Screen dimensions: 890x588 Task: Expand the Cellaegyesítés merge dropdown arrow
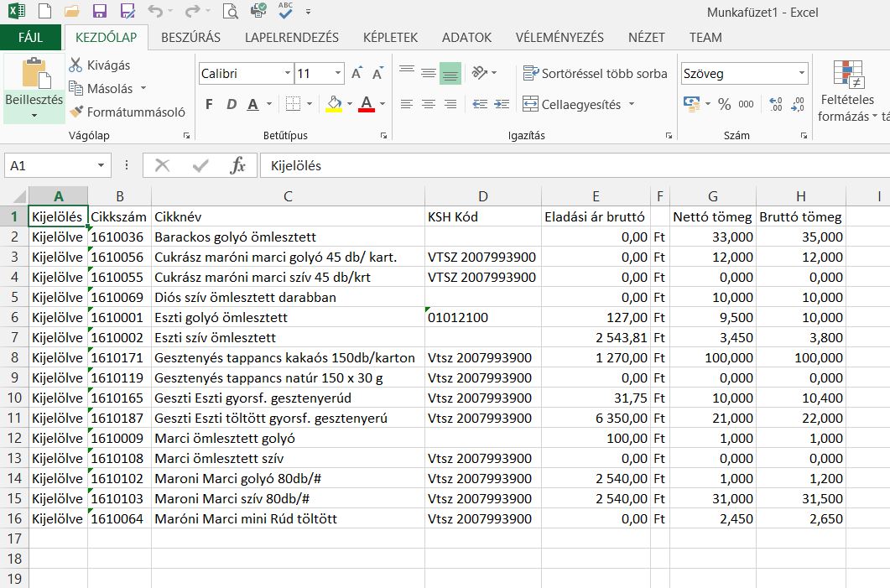click(632, 105)
